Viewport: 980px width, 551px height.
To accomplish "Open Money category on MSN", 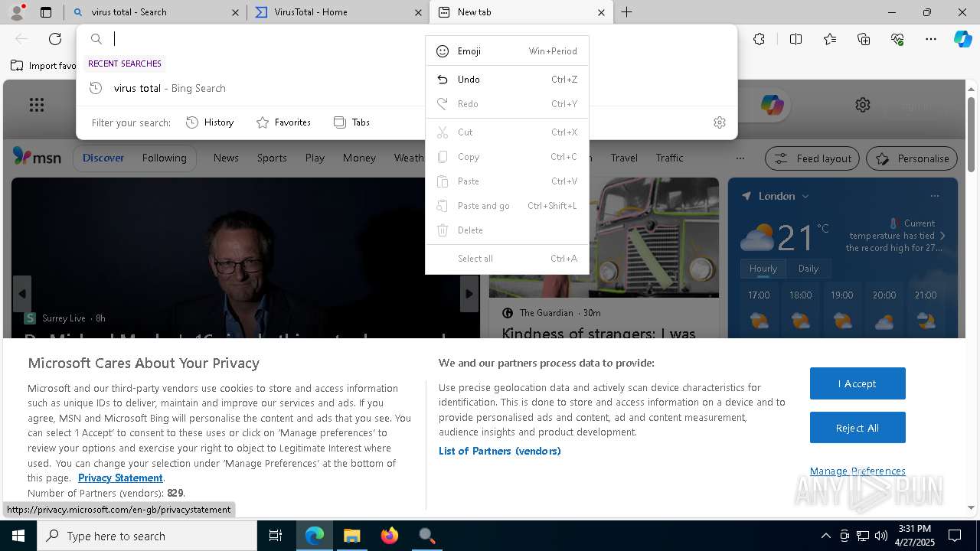I will [359, 158].
